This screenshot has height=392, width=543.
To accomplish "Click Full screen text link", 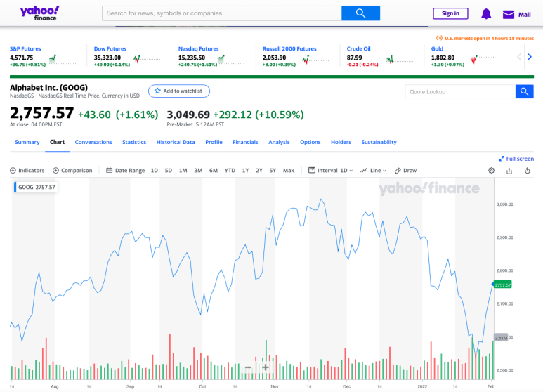I will coord(520,159).
